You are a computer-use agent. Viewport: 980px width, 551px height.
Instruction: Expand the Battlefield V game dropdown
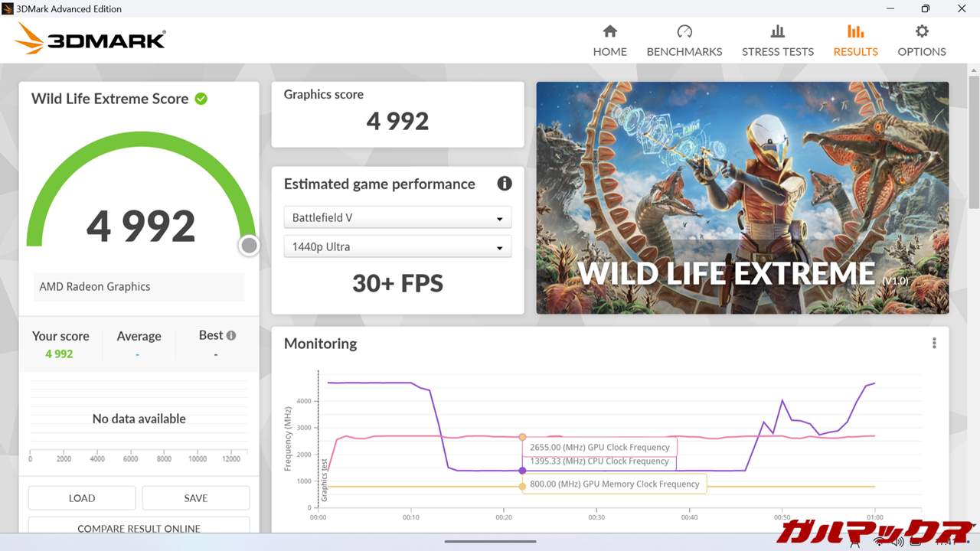397,217
